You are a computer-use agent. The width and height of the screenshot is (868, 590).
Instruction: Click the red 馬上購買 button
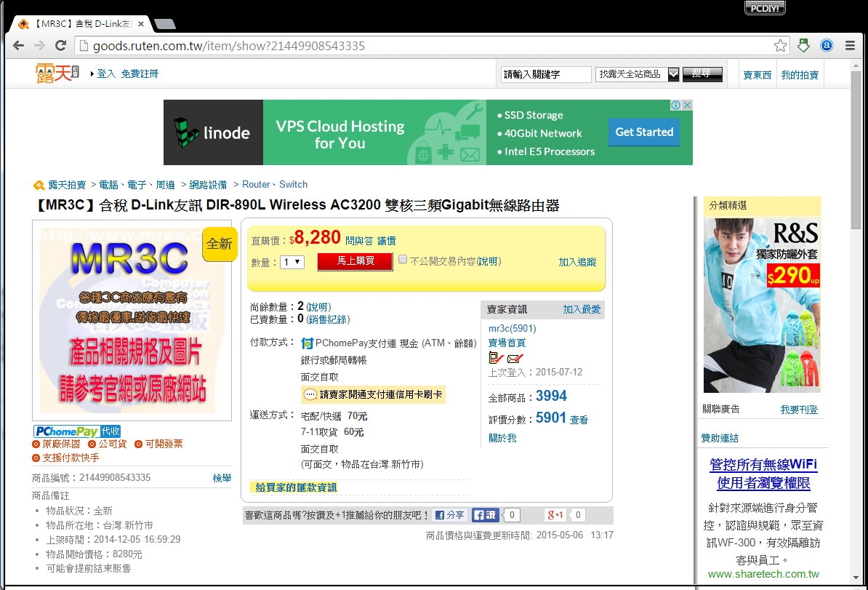pyautogui.click(x=355, y=261)
